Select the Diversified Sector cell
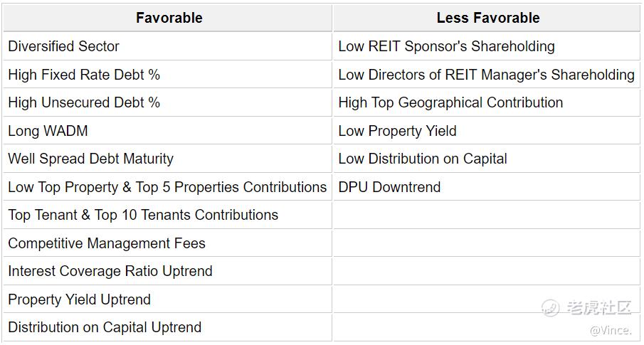 click(x=167, y=46)
